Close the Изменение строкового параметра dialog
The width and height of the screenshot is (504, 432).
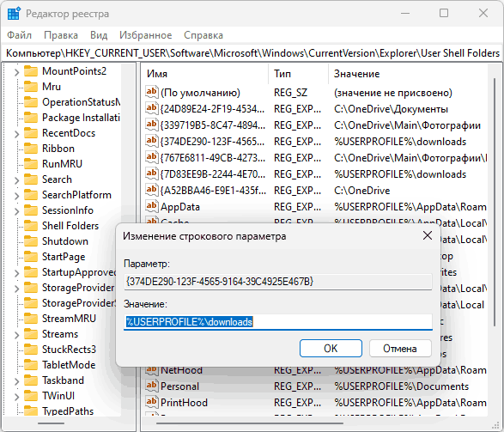coord(428,235)
